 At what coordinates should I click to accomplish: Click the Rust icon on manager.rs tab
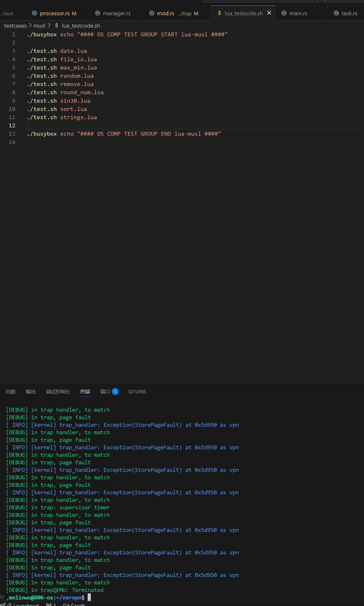[98, 13]
